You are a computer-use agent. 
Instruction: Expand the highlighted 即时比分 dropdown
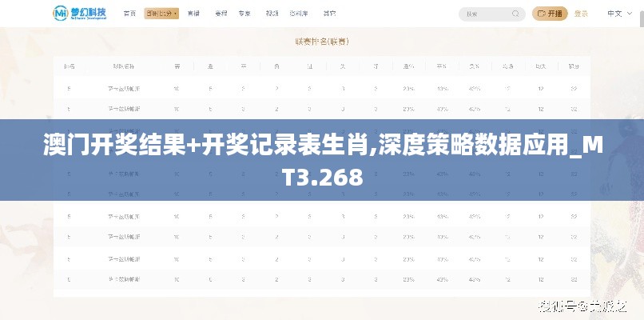(161, 14)
